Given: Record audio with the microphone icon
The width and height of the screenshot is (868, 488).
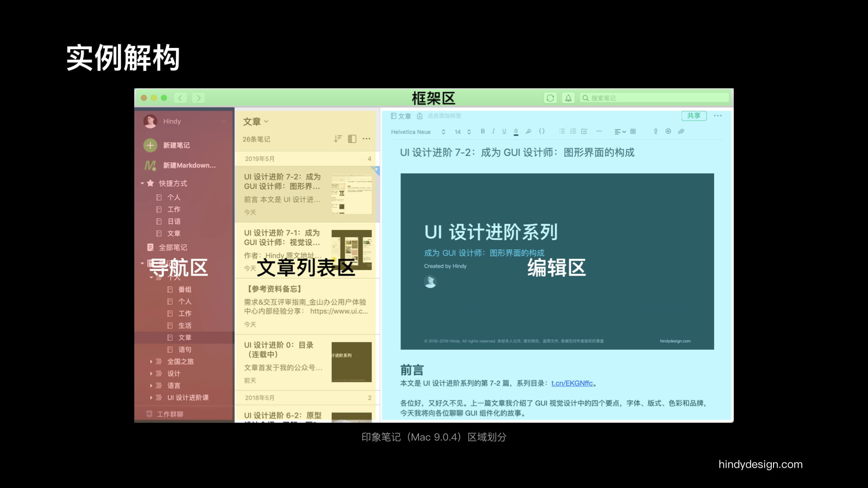Looking at the screenshot, I should click(656, 131).
